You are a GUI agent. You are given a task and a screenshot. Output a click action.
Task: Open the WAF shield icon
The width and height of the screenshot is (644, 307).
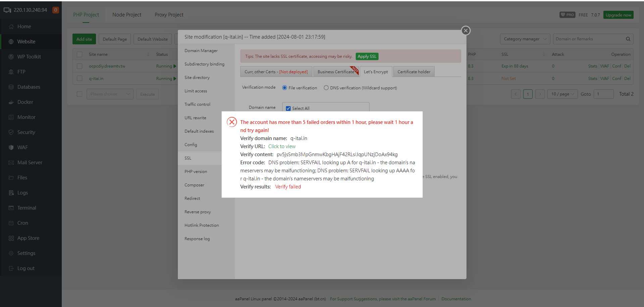coord(11,147)
